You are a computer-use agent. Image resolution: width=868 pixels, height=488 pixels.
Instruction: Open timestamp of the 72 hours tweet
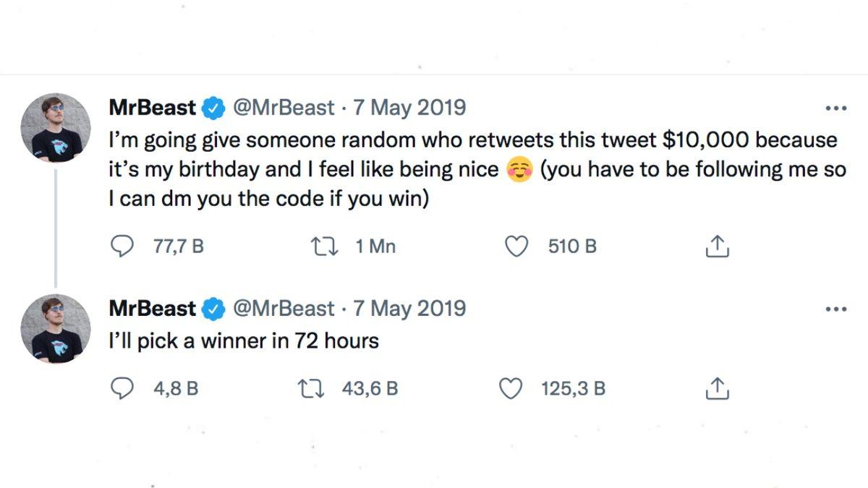coord(409,309)
